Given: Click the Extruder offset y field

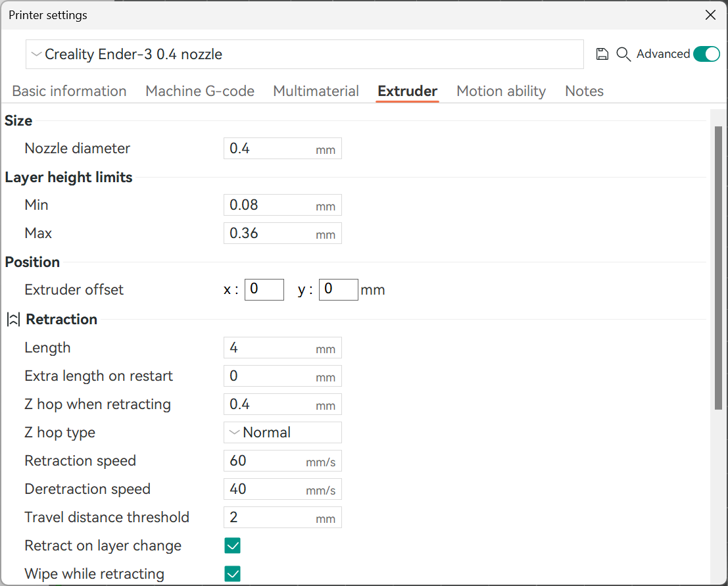Looking at the screenshot, I should tap(339, 290).
